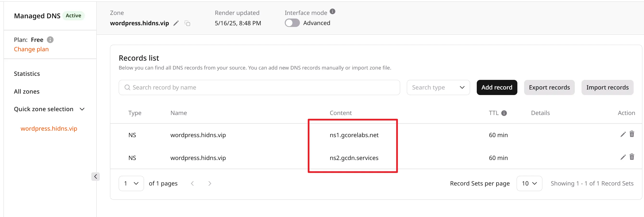Edit the ns1.gcorelabs.net record
Viewport: 644px width, 217px height.
[x=623, y=134]
